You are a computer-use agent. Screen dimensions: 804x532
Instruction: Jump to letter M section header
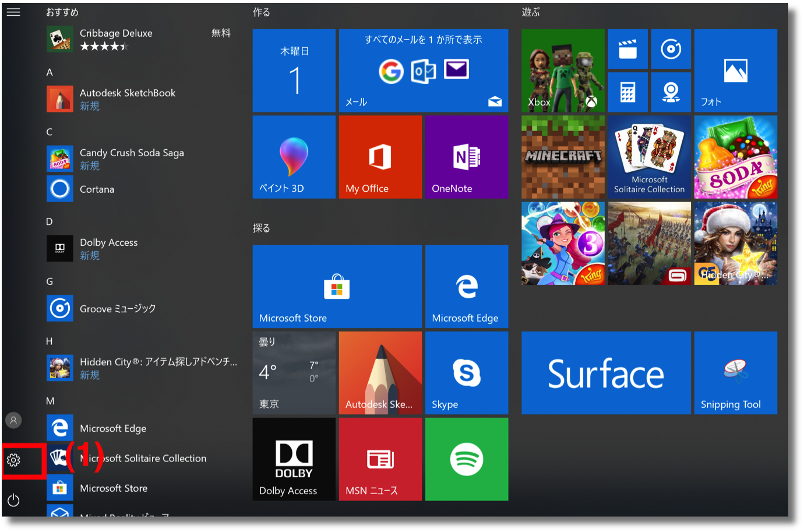click(50, 401)
